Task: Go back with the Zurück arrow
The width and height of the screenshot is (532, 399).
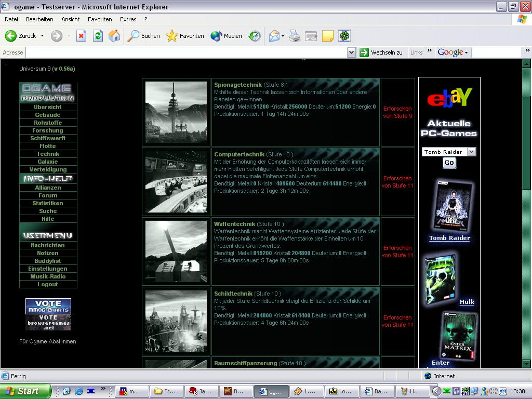Action: coord(20,36)
